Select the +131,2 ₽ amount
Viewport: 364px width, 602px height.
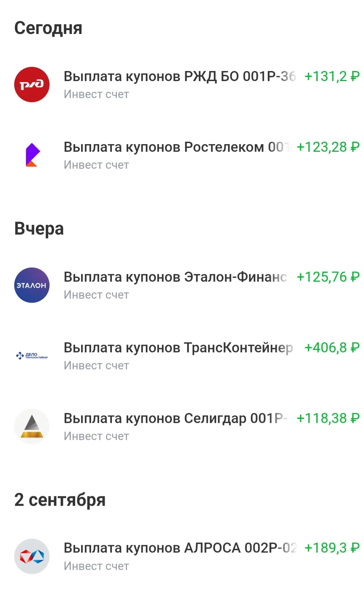332,77
